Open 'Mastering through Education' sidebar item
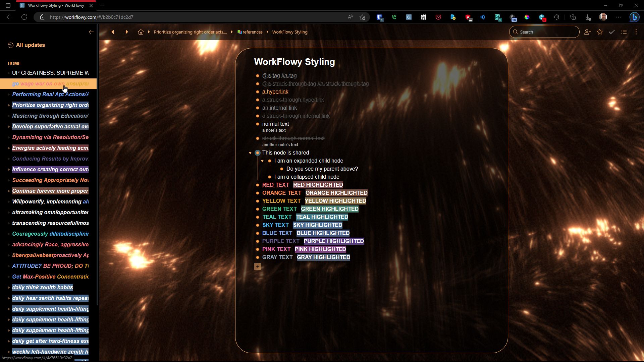644x362 pixels. tap(50, 116)
